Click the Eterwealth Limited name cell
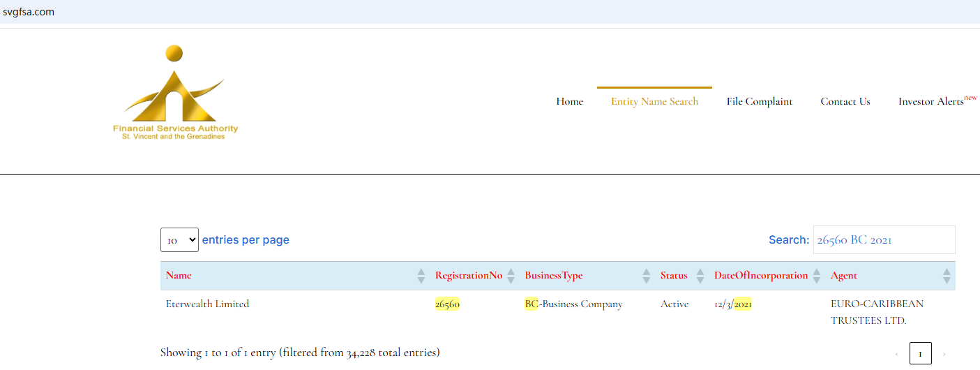The image size is (980, 370). point(207,304)
